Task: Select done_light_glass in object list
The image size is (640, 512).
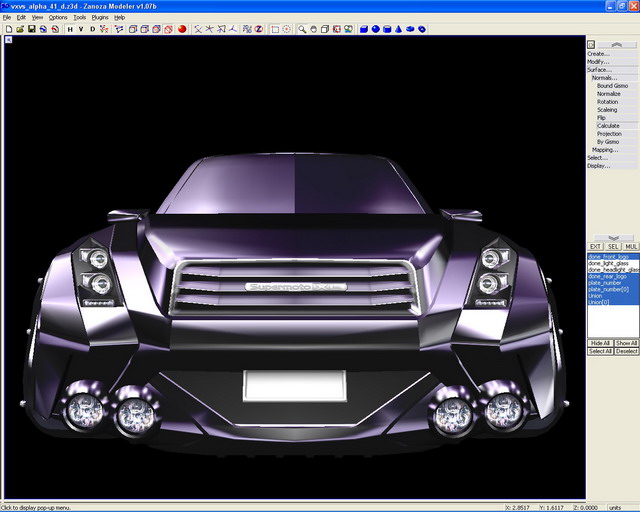Action: coord(613,263)
